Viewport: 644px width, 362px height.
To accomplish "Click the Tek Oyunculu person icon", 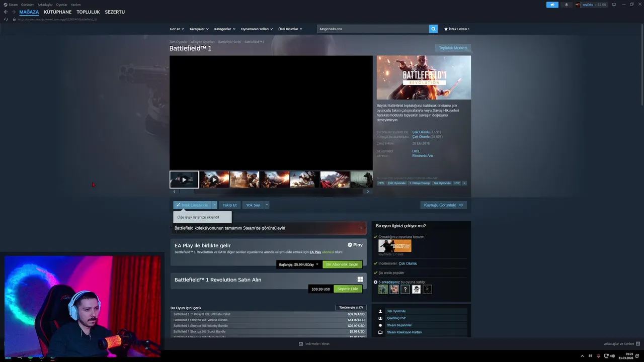I will [380, 311].
